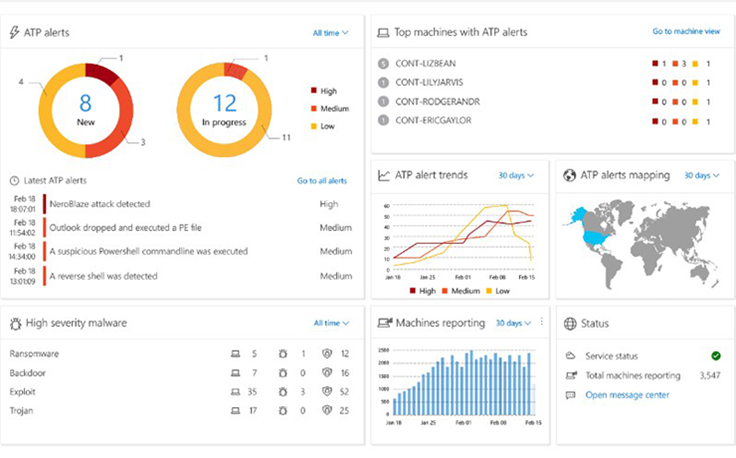Click the shield icon in Ransomware row
The width and height of the screenshot is (736, 458).
point(327,354)
